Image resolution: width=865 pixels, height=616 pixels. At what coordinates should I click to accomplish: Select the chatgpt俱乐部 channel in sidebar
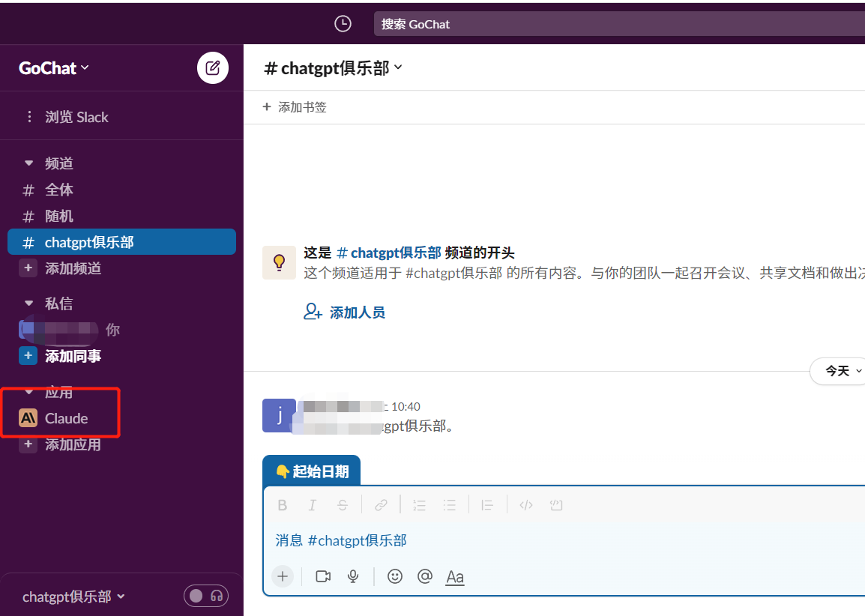point(122,241)
